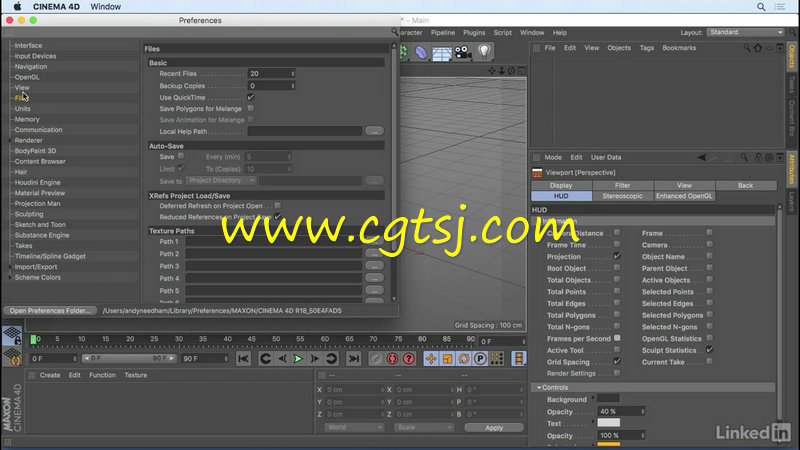Click the Camera icon in top toolbar
Viewport: 800px width, 450px height.
(463, 52)
